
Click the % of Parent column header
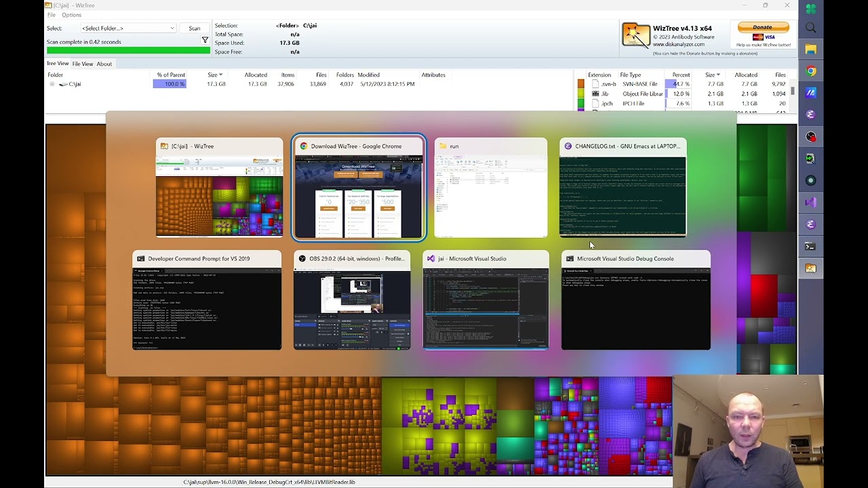[171, 75]
